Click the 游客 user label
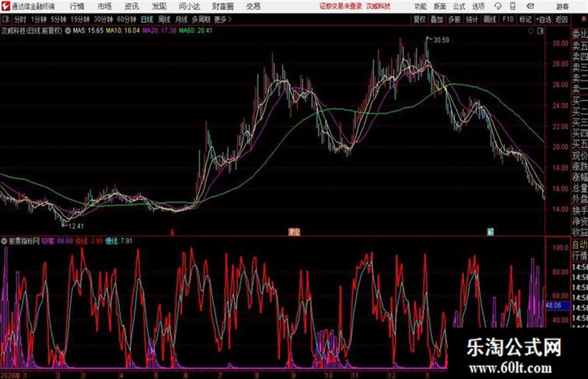 tap(562, 6)
